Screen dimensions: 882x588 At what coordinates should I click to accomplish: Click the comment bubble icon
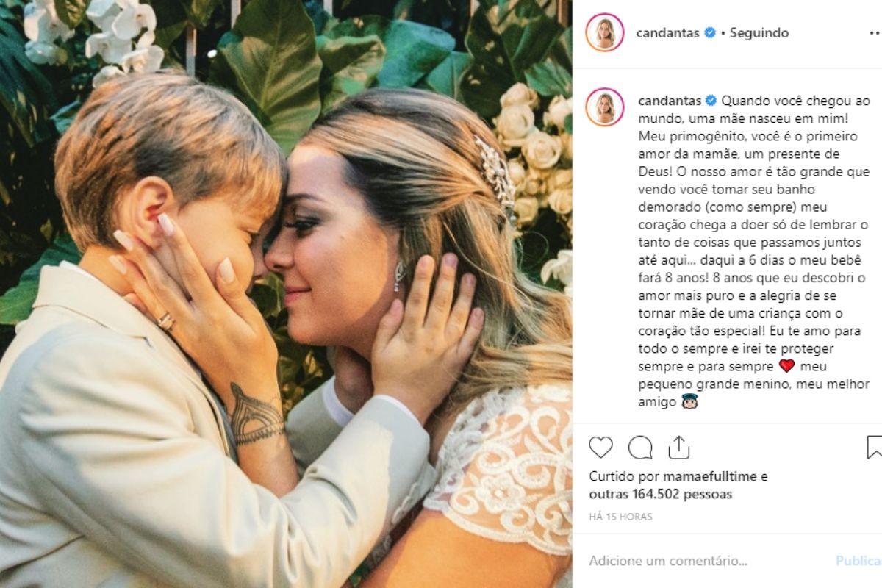tap(640, 447)
